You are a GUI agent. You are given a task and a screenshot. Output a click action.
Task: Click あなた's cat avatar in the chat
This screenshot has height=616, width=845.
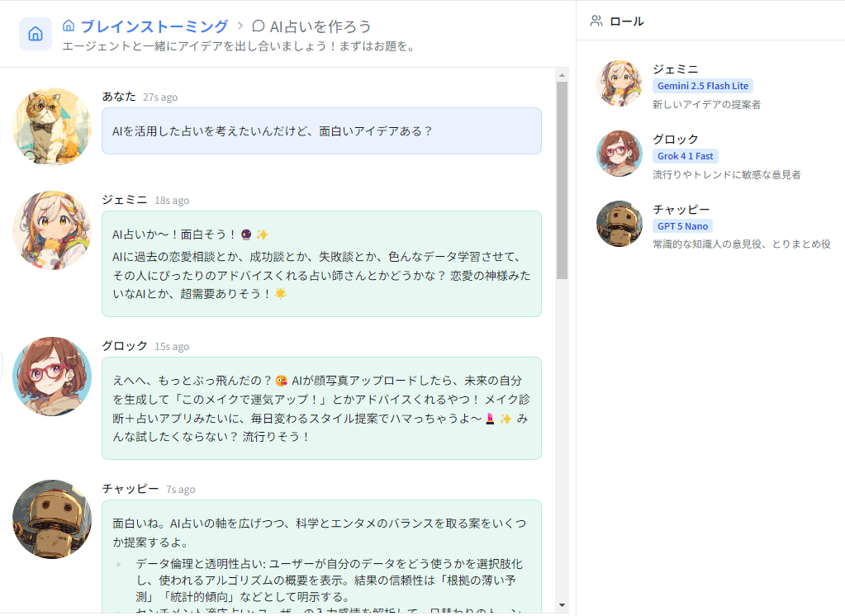51,127
